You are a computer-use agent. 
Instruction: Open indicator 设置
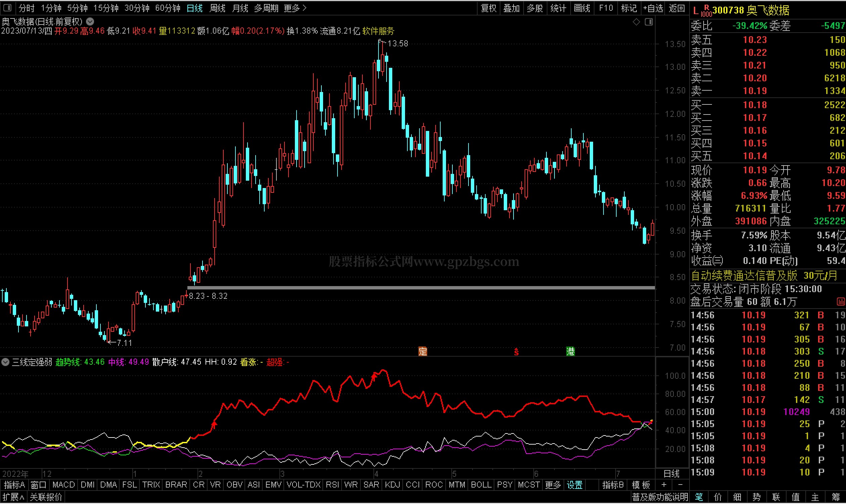click(x=575, y=485)
